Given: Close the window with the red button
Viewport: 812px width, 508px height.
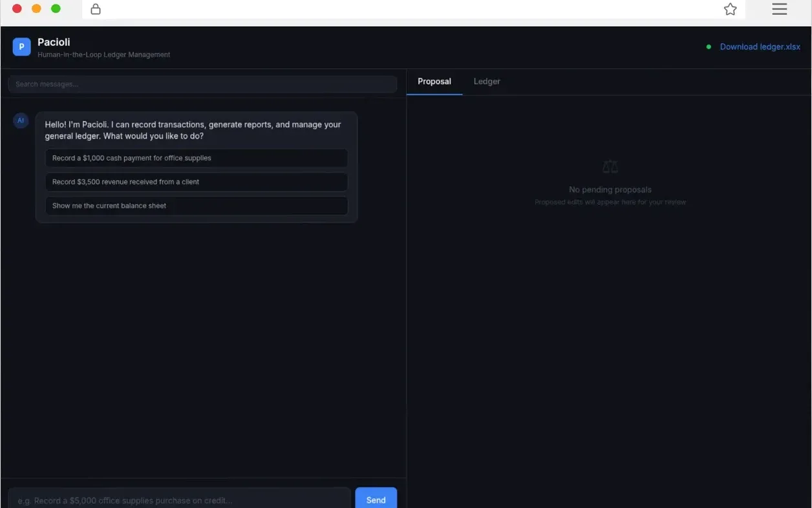Looking at the screenshot, I should pos(17,8).
